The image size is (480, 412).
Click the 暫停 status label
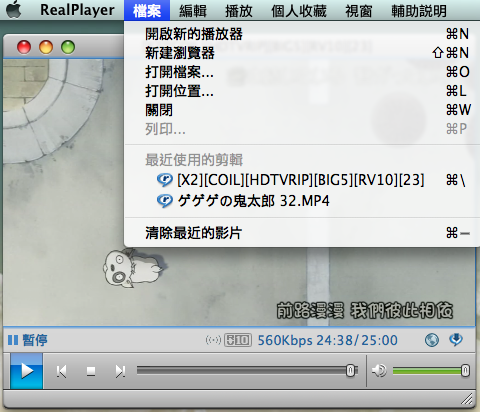coord(35,340)
